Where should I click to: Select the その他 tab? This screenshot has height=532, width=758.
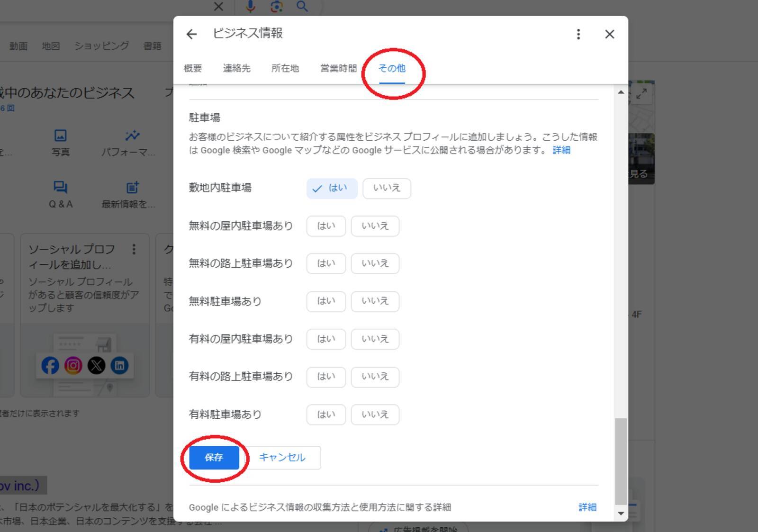coord(392,68)
